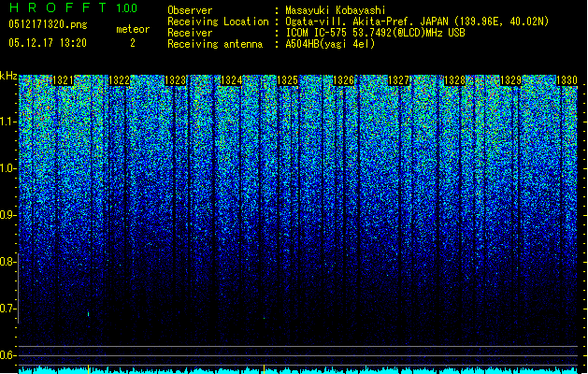Click the A504HB(yagi 4el) antenna text
This screenshot has height=374, width=588.
(330, 44)
